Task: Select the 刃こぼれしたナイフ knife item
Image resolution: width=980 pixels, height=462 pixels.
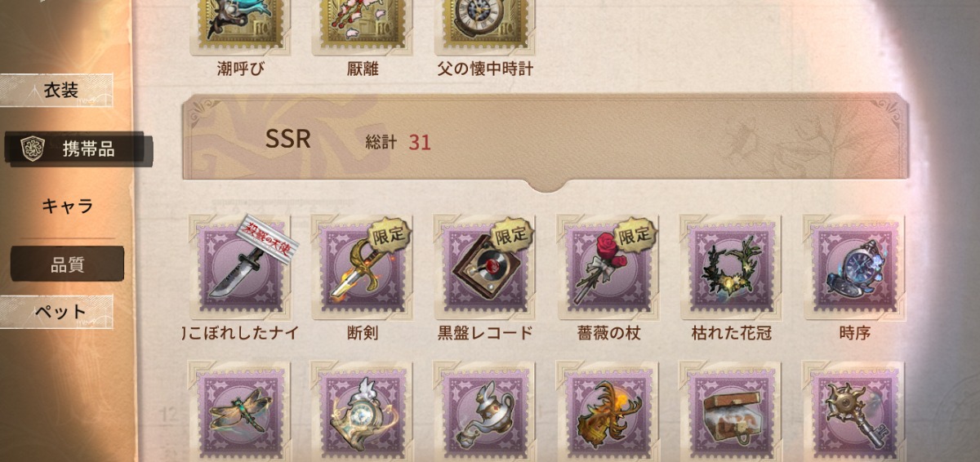Action: 240,268
